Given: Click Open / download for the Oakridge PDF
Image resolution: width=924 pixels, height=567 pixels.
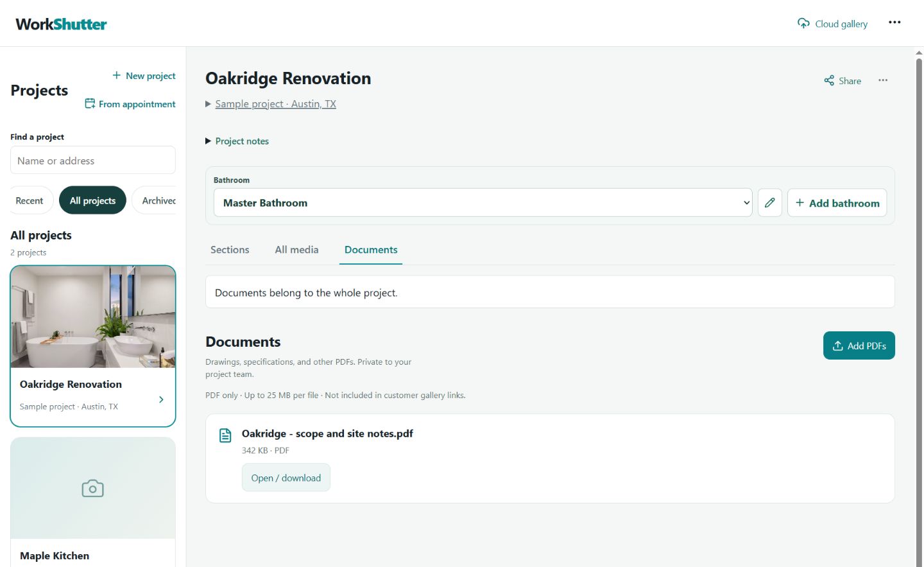Looking at the screenshot, I should point(286,478).
